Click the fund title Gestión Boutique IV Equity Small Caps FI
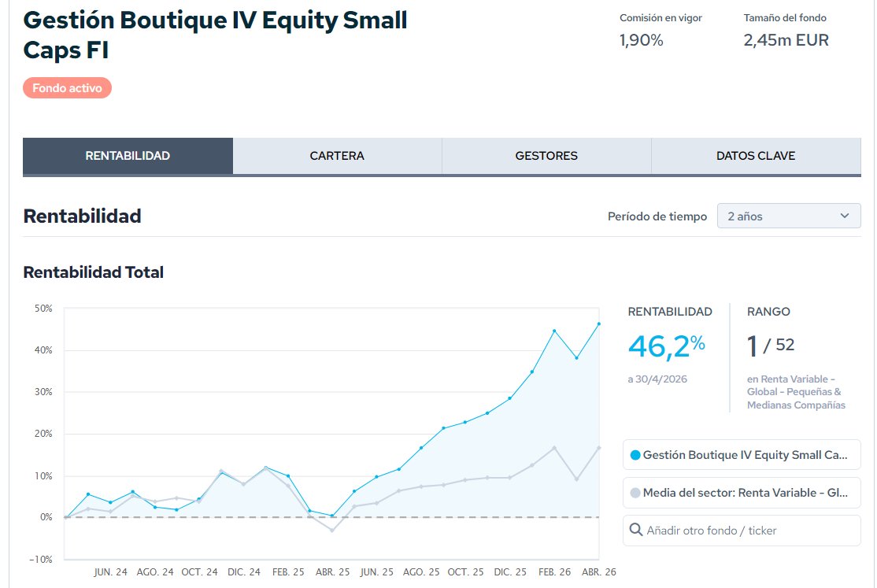Image resolution: width=877 pixels, height=588 pixels. click(x=216, y=35)
